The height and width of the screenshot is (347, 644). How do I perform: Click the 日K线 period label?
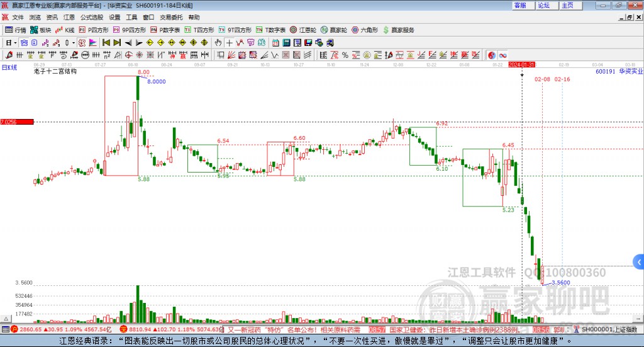(x=9, y=68)
